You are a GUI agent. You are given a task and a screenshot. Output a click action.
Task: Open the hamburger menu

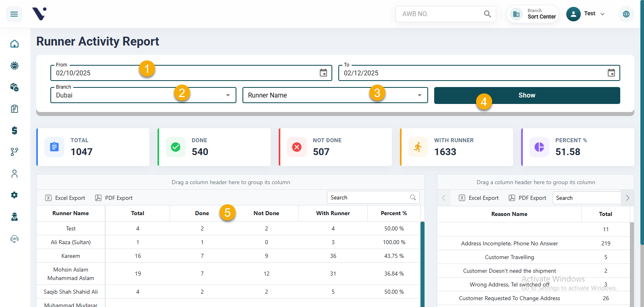[14, 14]
